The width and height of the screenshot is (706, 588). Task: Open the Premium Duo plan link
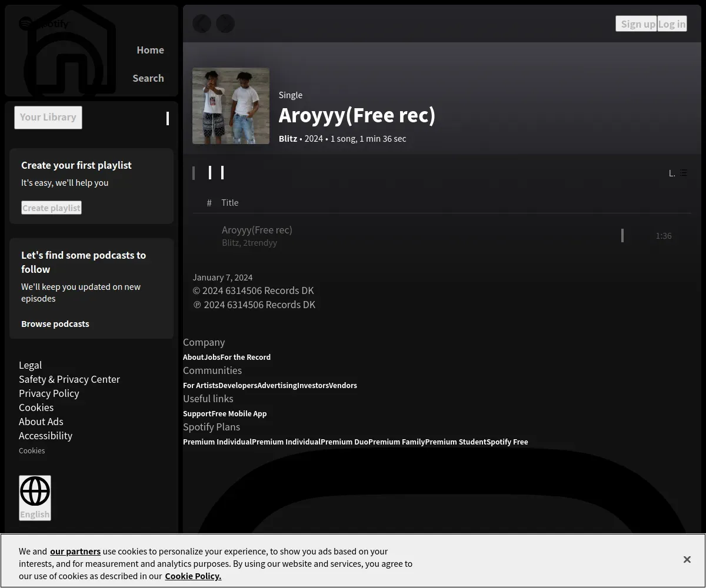tap(345, 442)
